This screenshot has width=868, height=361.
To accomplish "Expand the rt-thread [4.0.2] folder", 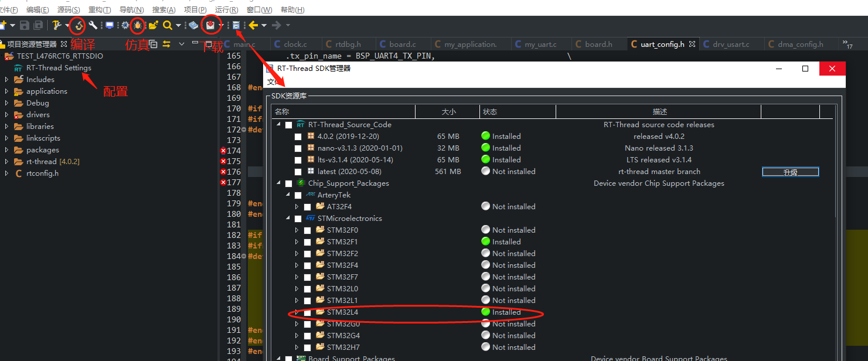I will 6,161.
